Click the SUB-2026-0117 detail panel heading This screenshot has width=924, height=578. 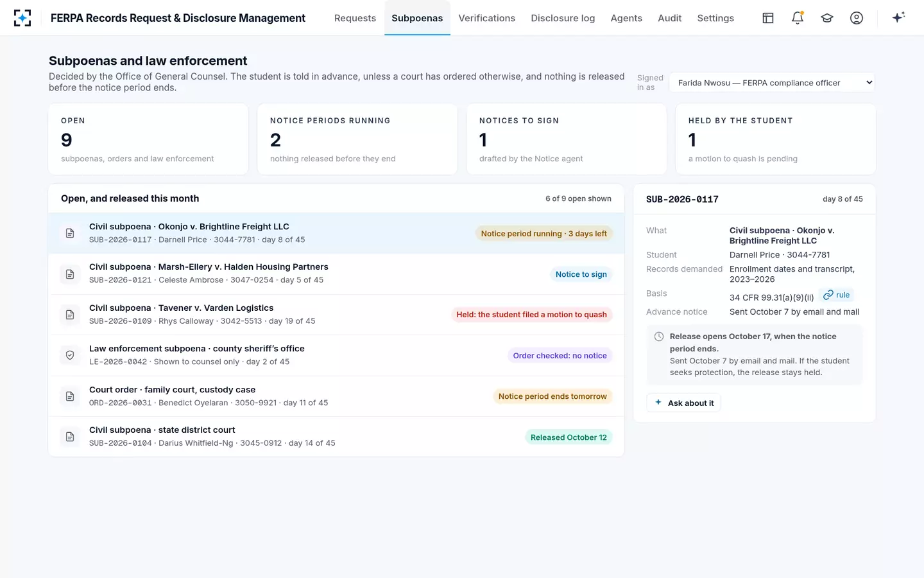(x=682, y=199)
